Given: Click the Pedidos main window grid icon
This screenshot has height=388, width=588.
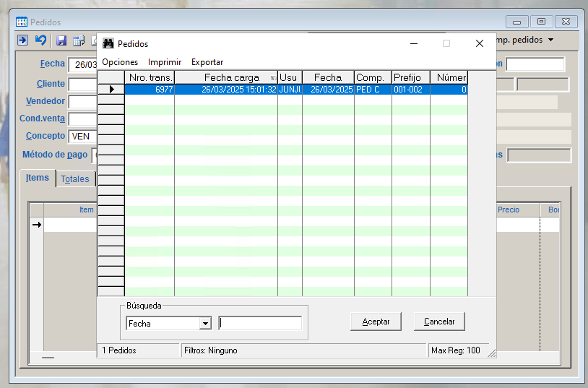Looking at the screenshot, I should coord(22,22).
